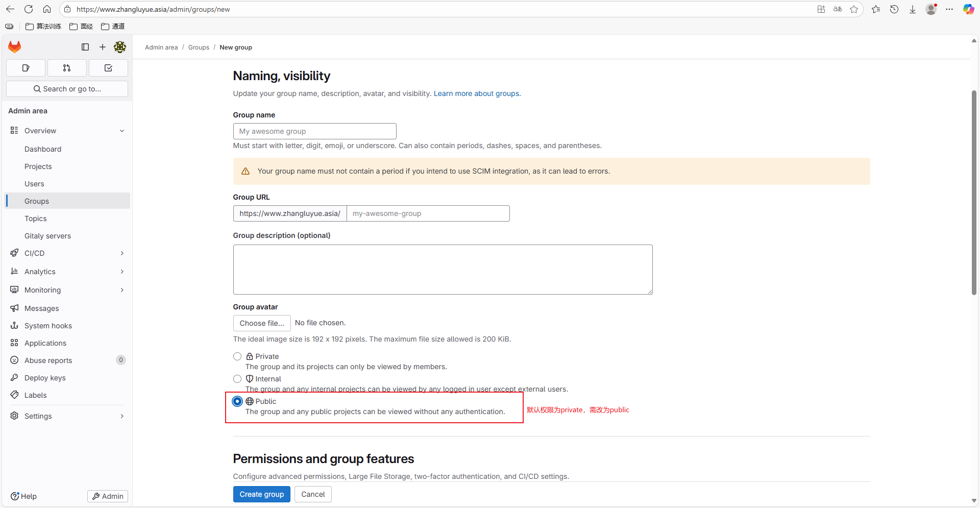Open merge requests shortcut icon

pyautogui.click(x=67, y=68)
